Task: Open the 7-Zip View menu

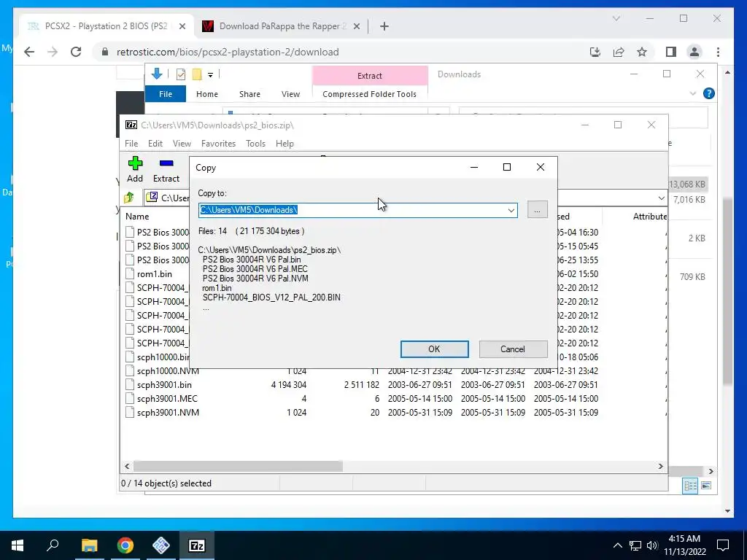Action: [182, 144]
